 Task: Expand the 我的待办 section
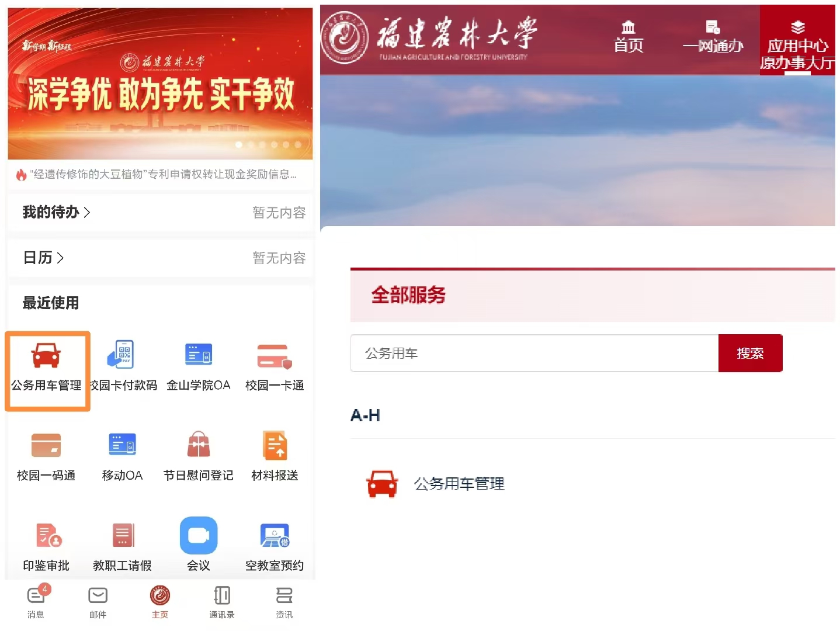tap(56, 212)
